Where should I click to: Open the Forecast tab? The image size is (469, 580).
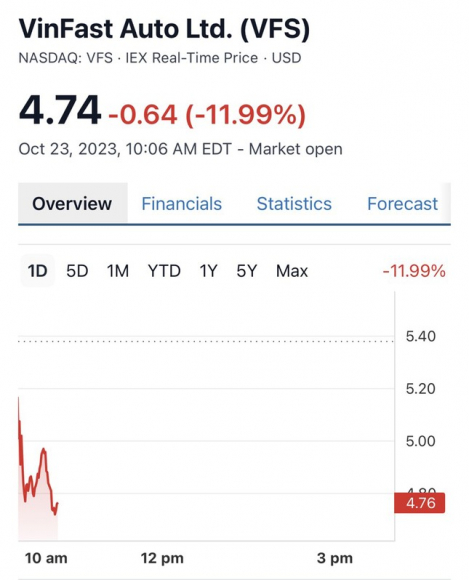402,204
